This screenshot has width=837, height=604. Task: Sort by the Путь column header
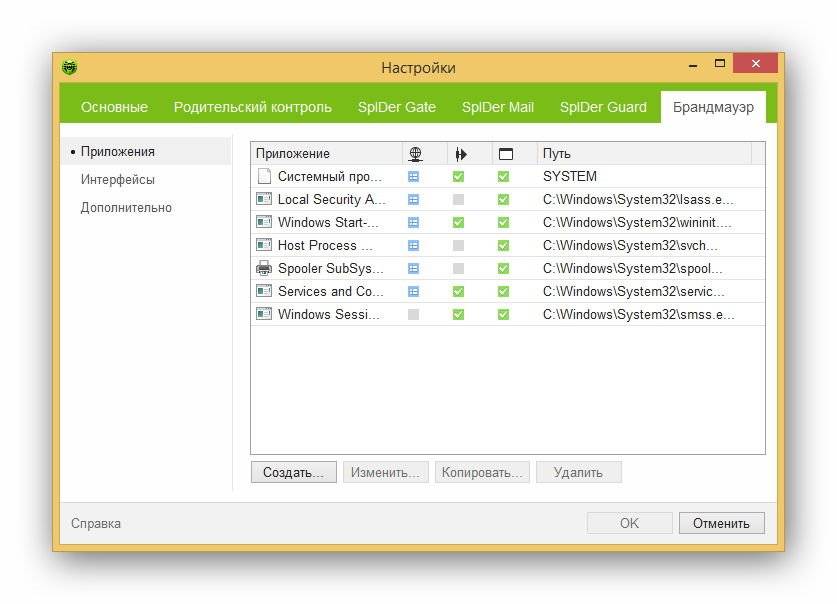pyautogui.click(x=644, y=154)
